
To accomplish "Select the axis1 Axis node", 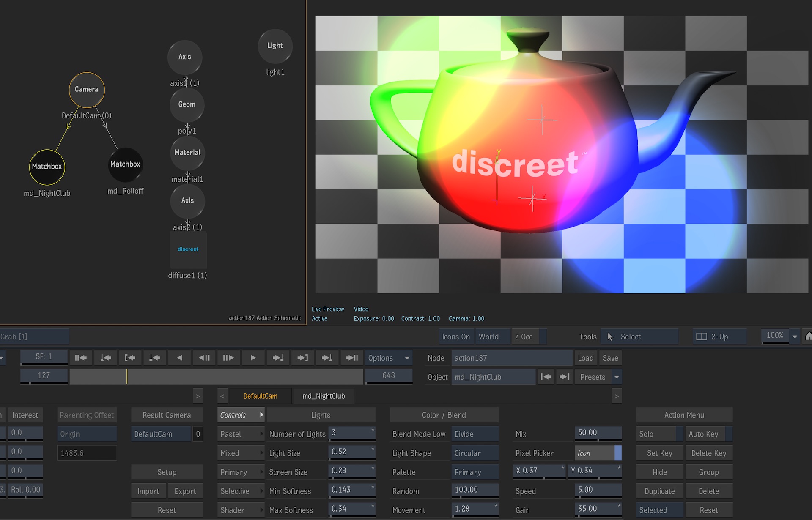I will click(185, 57).
